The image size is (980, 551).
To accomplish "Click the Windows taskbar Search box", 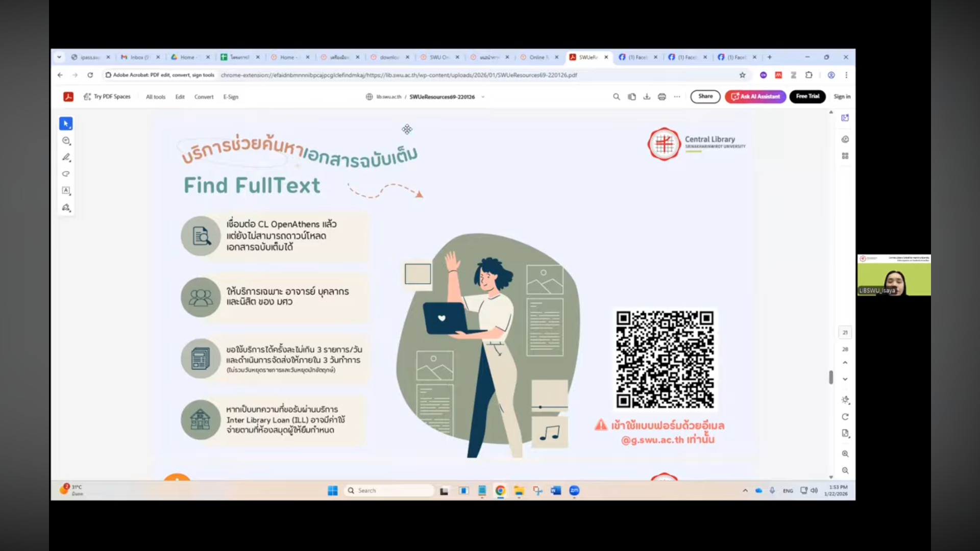I will (x=389, y=491).
